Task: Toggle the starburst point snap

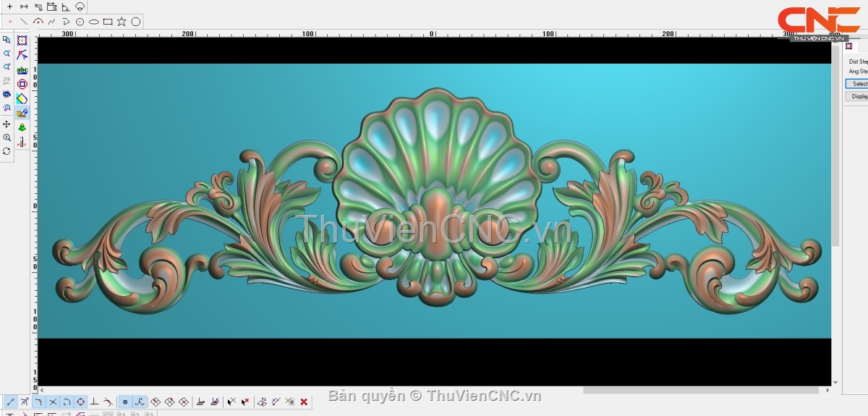Action: (x=25, y=402)
